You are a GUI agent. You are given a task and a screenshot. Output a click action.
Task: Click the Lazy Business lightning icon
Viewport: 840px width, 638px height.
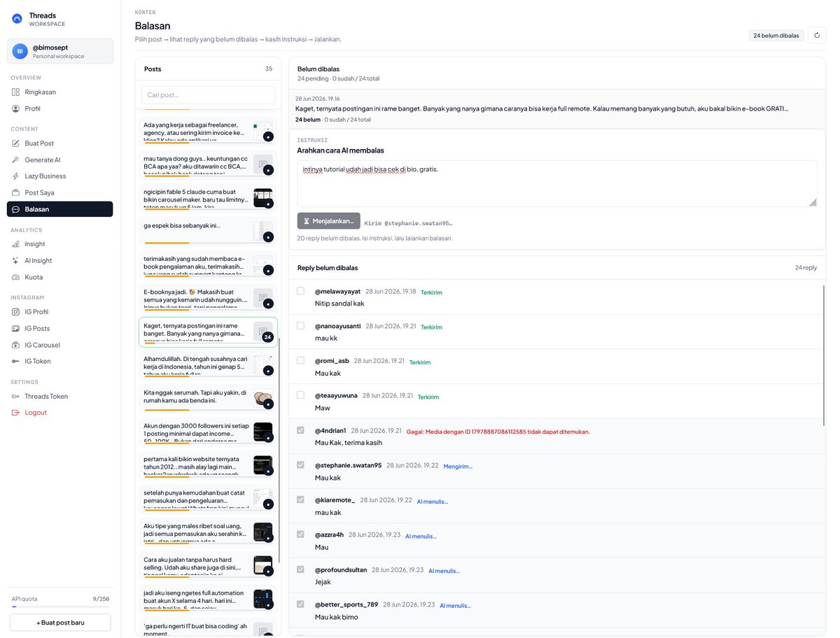point(15,176)
